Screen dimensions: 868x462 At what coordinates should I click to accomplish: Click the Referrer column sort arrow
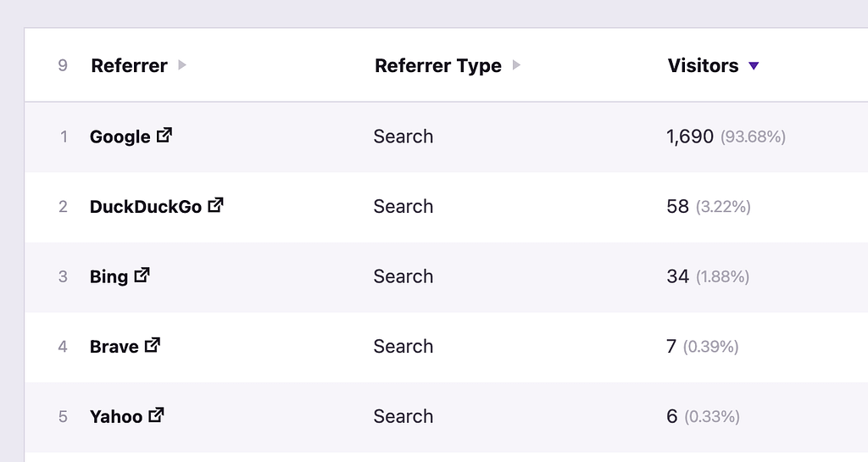[x=182, y=65]
